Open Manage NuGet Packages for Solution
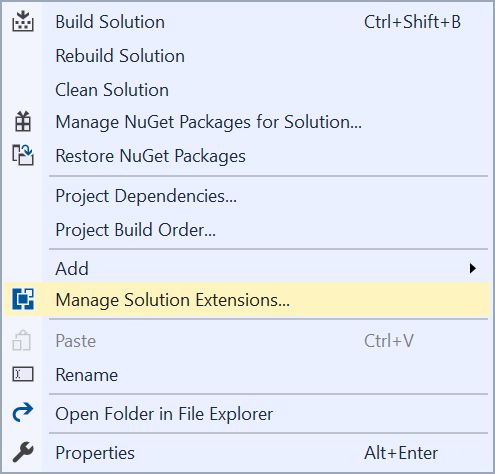The image size is (495, 474). point(247,122)
